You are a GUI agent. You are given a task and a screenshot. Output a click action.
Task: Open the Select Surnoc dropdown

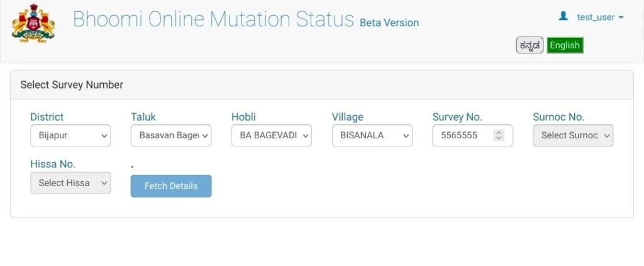click(573, 135)
